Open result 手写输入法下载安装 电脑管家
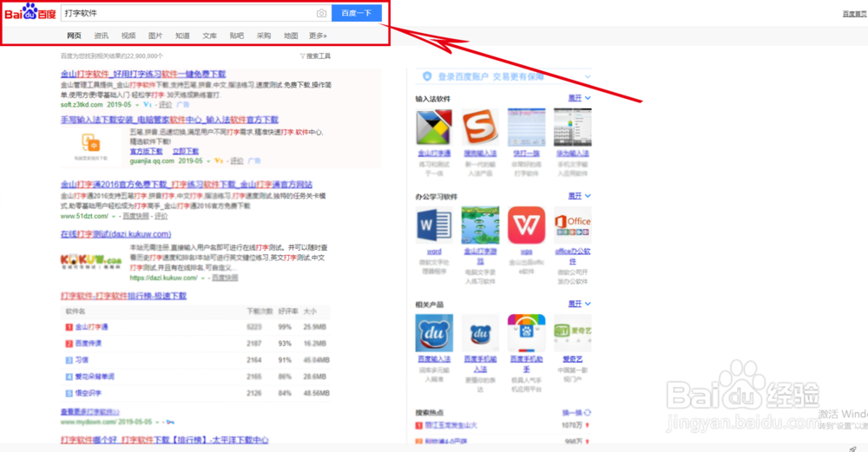Viewport: 868px width, 452px height. (x=169, y=120)
